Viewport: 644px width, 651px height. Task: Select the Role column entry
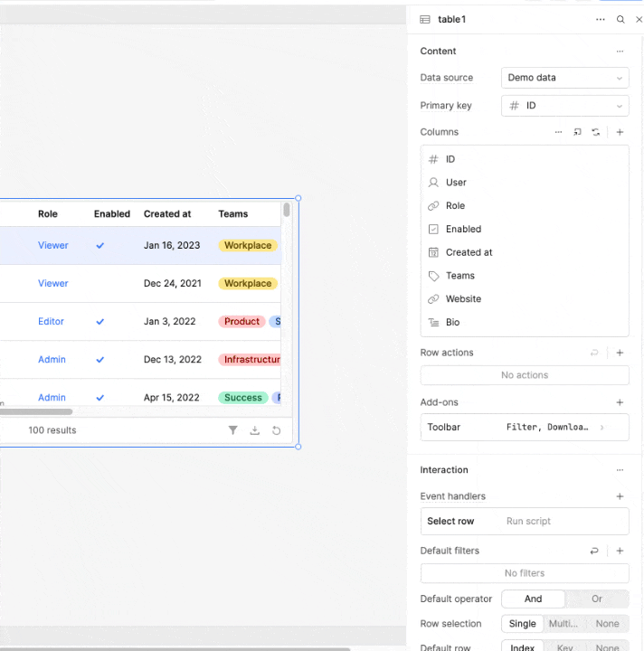click(x=525, y=206)
